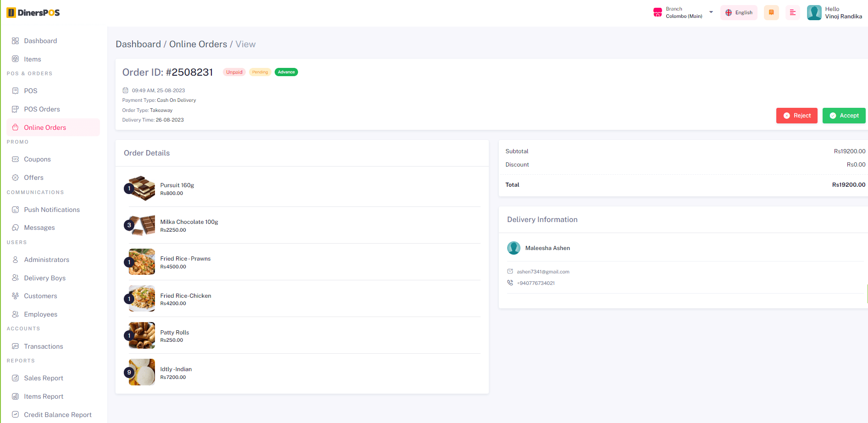Select the POS Orders sidebar icon

15,109
